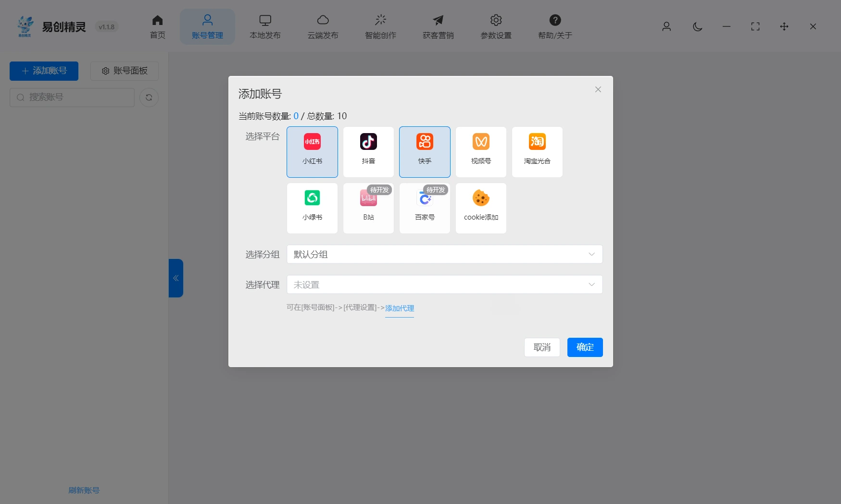Click the fullscreen icon in title bar

(755, 26)
